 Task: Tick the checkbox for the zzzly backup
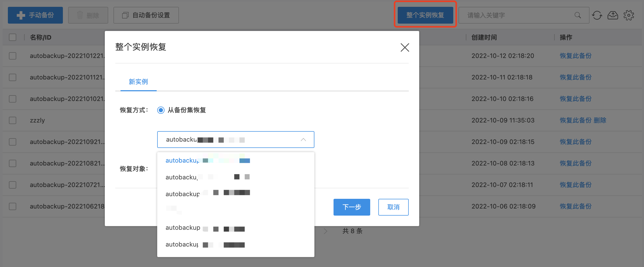13,120
